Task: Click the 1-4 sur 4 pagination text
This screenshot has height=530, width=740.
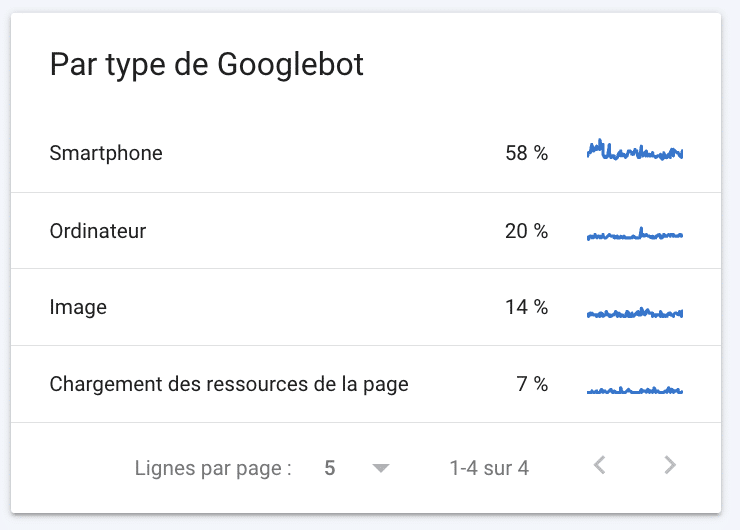Action: coord(489,468)
